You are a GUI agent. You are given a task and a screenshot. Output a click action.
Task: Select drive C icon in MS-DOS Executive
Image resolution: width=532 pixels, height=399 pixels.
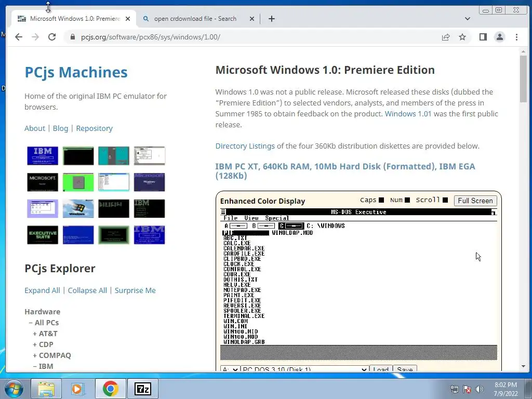pyautogui.click(x=291, y=225)
